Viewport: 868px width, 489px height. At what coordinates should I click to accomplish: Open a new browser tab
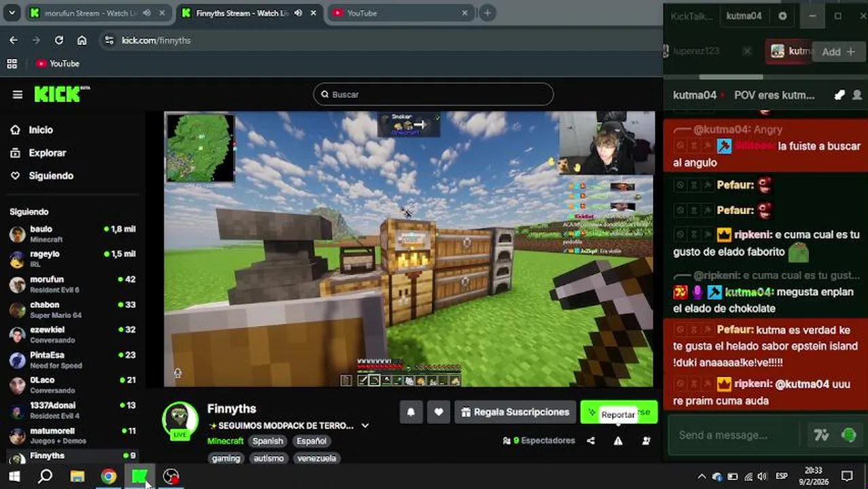[487, 13]
